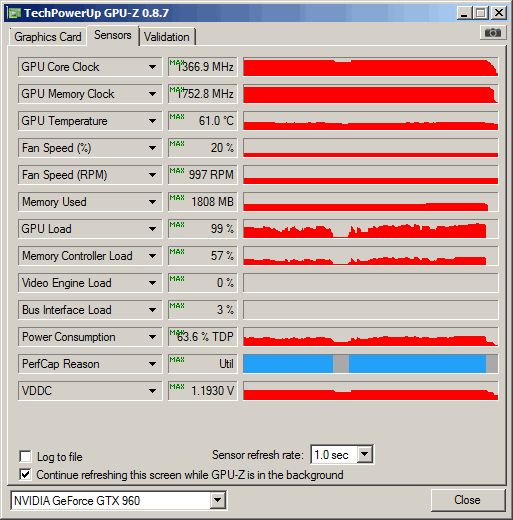Click the 3 % bus interface load value
Screen dimensions: 513x520
click(x=203, y=310)
